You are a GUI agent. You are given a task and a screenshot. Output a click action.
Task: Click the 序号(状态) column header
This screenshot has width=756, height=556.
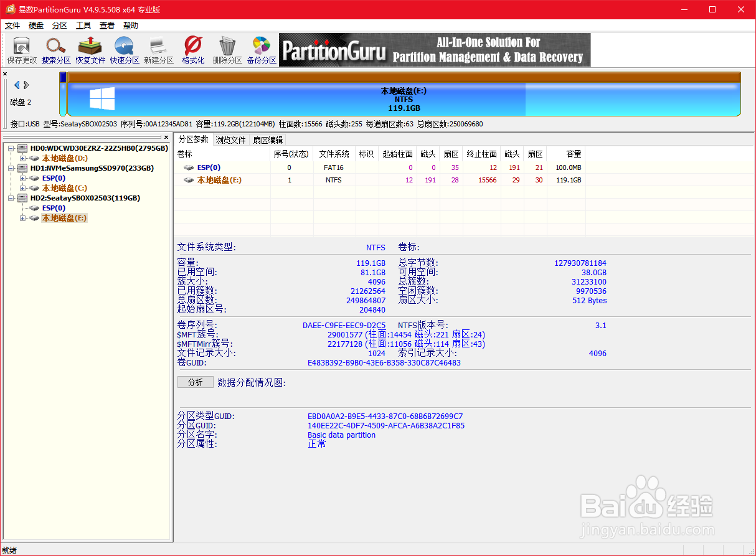tap(291, 154)
